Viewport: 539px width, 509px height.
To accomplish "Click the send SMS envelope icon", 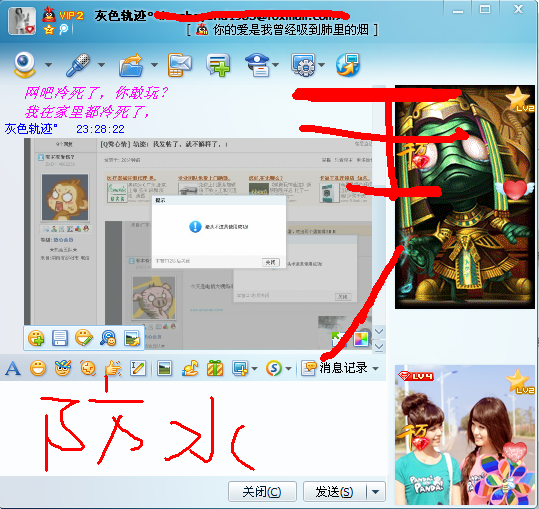I will (179, 65).
